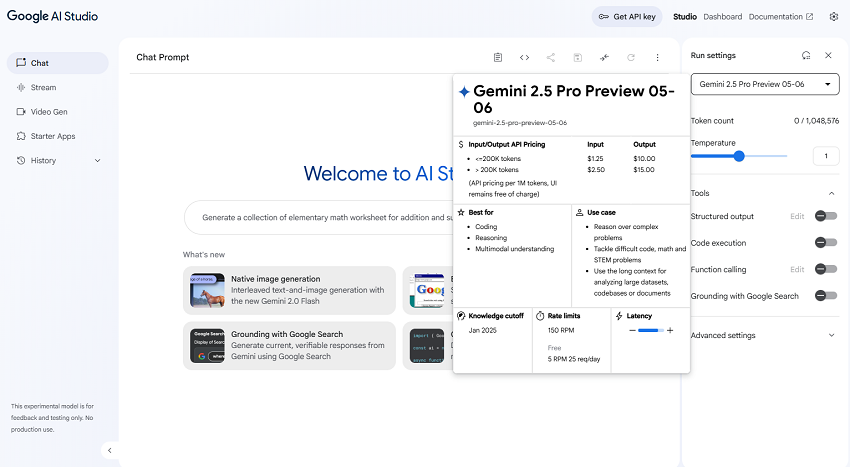The width and height of the screenshot is (850, 467).
Task: Click the refresh chat icon
Action: (x=630, y=57)
